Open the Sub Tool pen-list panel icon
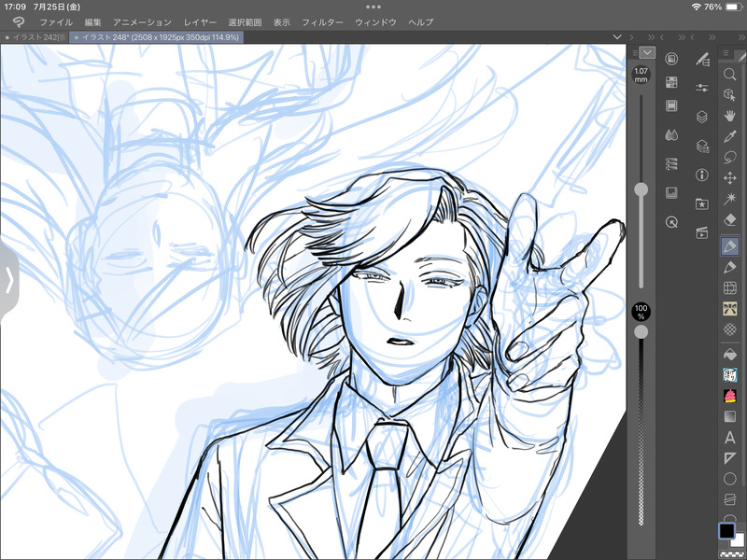This screenshot has height=560, width=747. (x=702, y=59)
